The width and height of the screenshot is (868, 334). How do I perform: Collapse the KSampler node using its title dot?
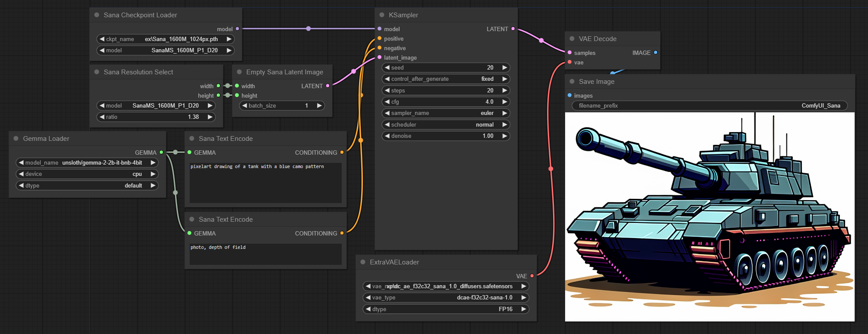click(x=382, y=15)
